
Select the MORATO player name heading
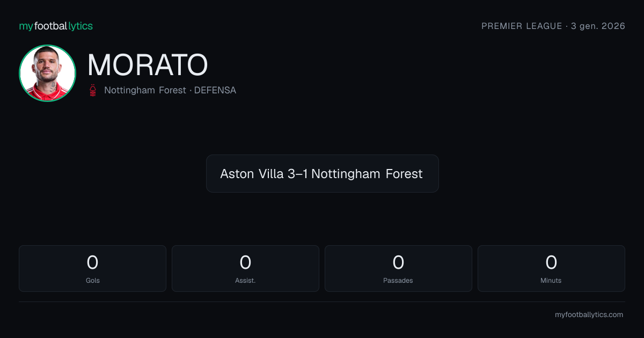pyautogui.click(x=148, y=65)
